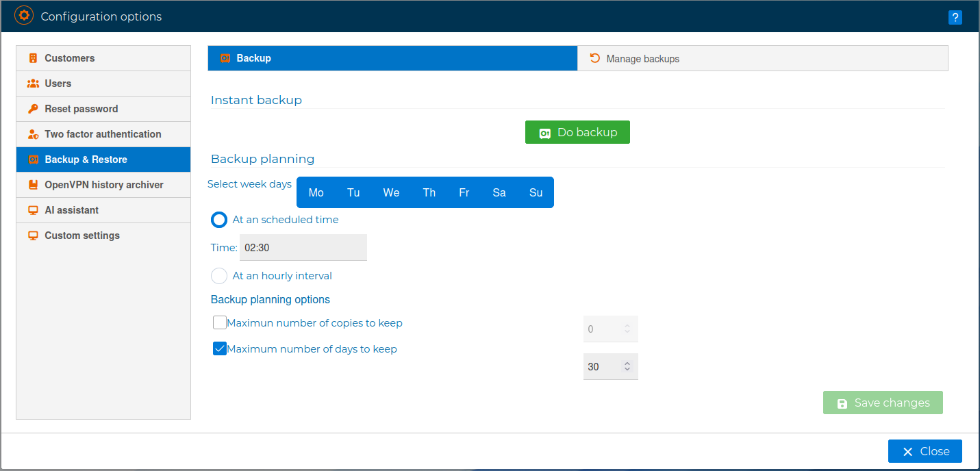
Task: Click stepper arrows on copies-to-keep field
Action: (627, 329)
